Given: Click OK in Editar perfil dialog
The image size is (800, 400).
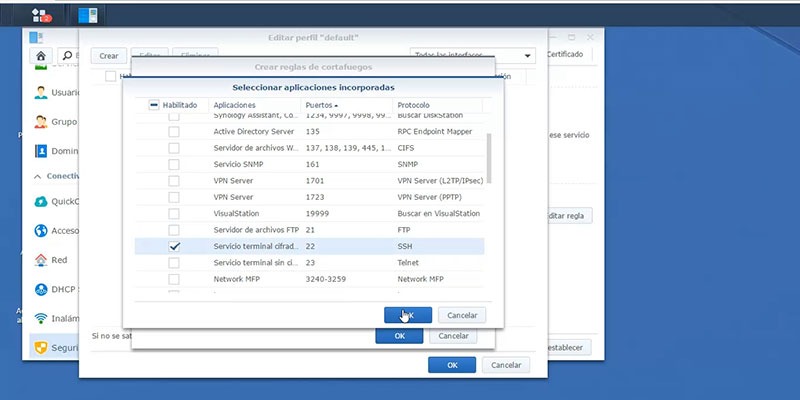Looking at the screenshot, I should pos(452,365).
